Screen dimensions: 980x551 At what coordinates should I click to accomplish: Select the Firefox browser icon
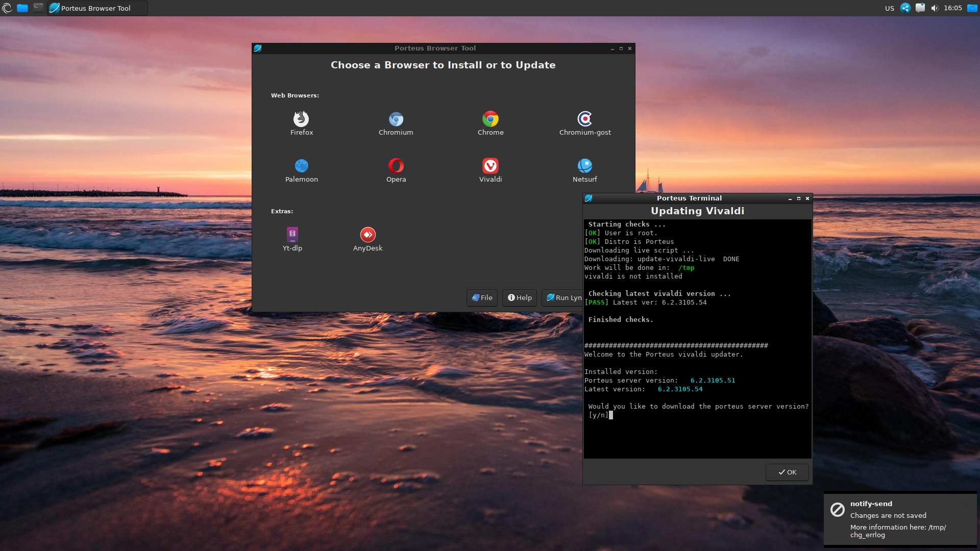tap(301, 119)
